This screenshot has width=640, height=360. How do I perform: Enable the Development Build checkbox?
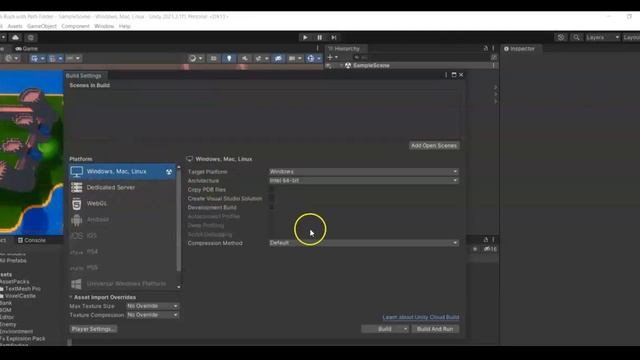click(x=271, y=207)
